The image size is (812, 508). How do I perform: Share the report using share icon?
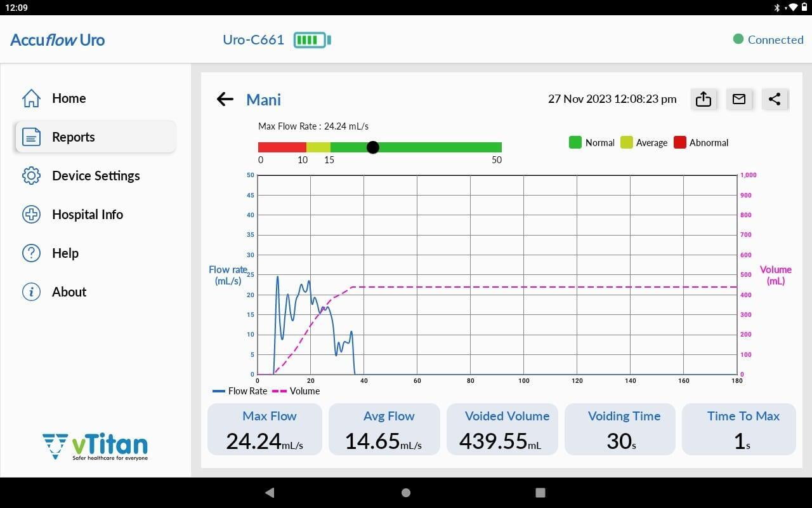point(775,99)
